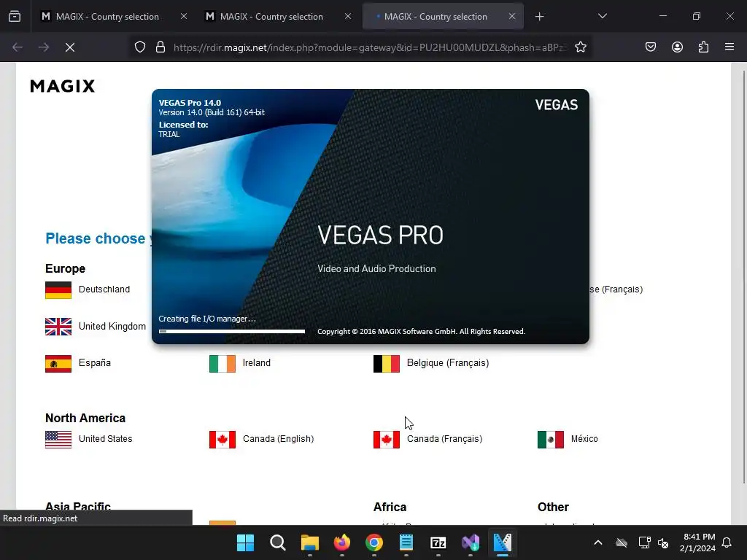Stop loading the current page
This screenshot has height=560, width=747.
(x=69, y=47)
